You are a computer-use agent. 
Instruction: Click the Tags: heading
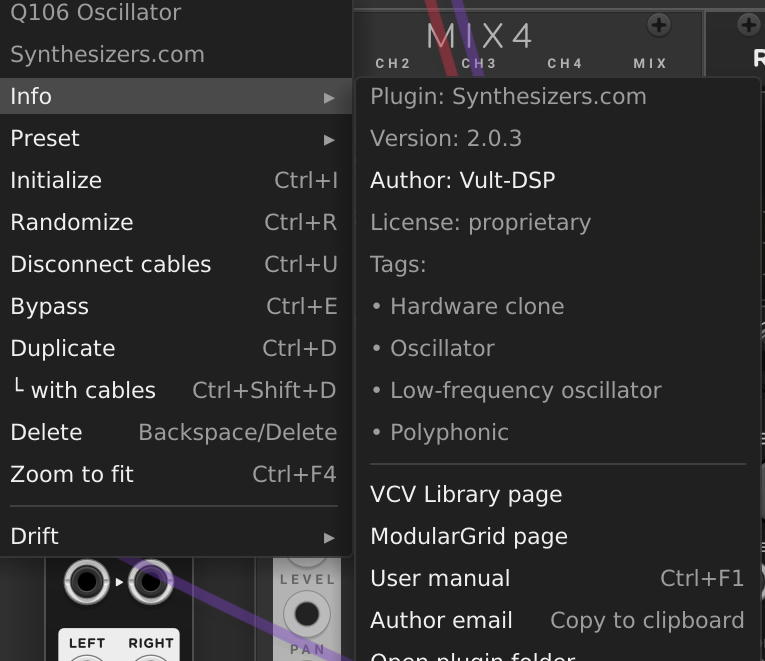point(398,265)
